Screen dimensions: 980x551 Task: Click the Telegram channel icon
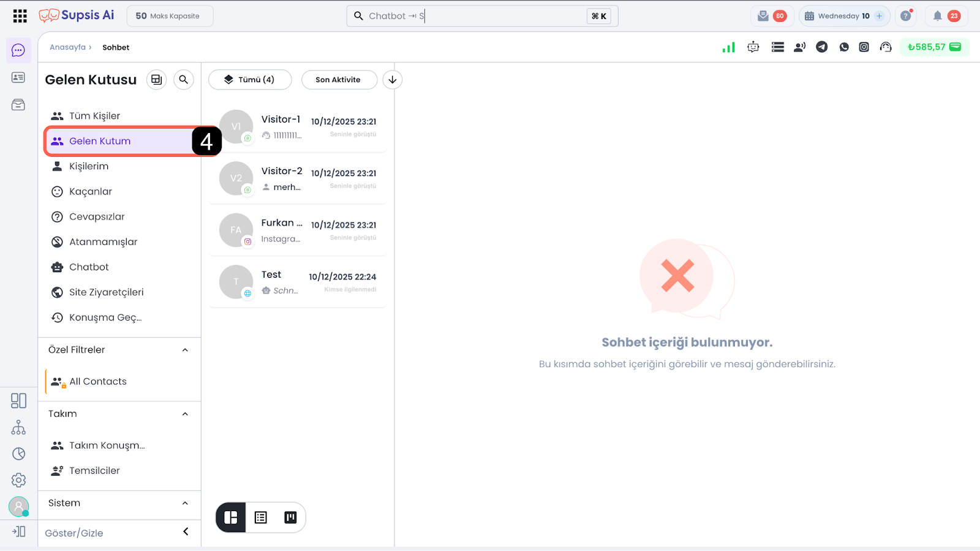[x=822, y=47]
